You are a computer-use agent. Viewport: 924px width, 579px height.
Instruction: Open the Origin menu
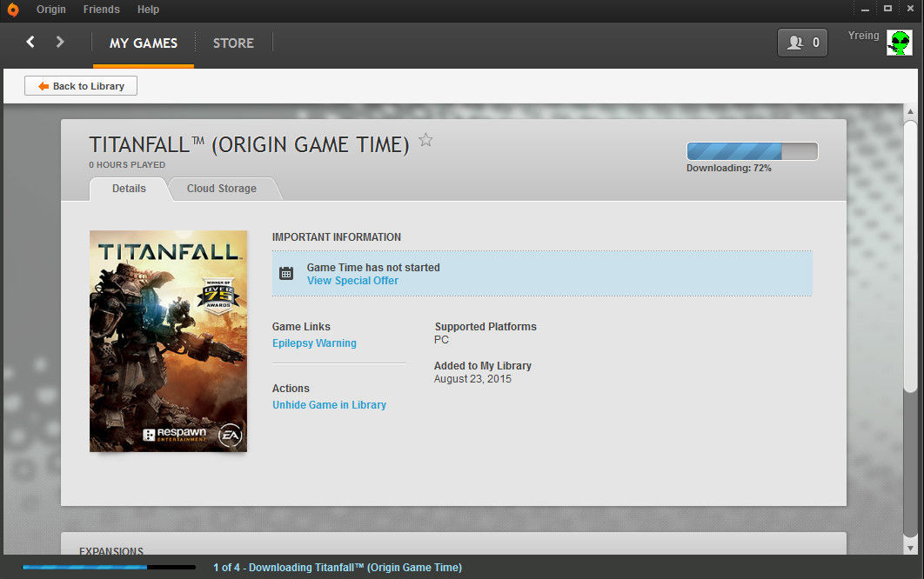51,10
